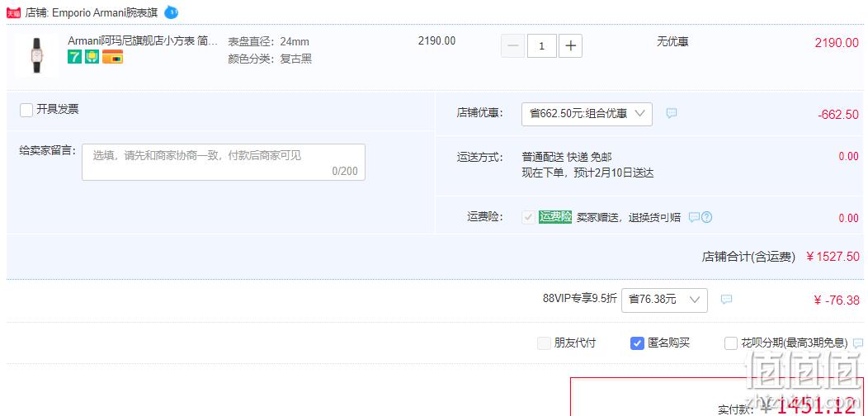
Task: Click comment icon beside 花呗分期 option
Action: click(858, 343)
